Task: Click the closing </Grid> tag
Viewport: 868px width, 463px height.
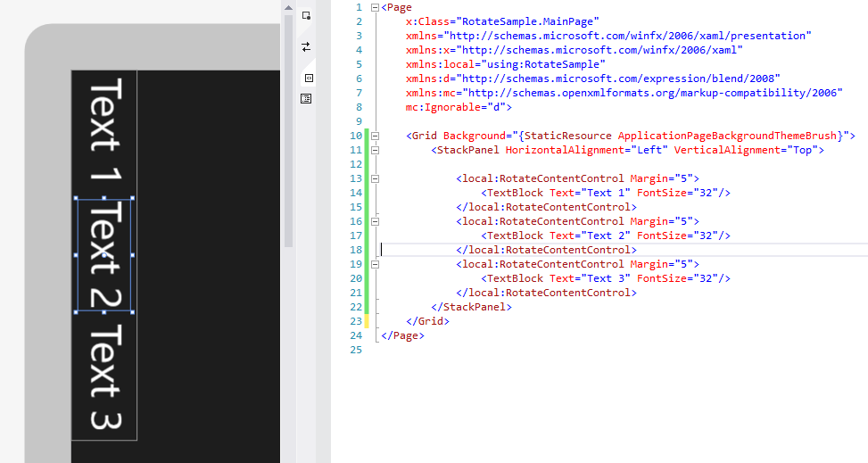Action: coord(427,321)
